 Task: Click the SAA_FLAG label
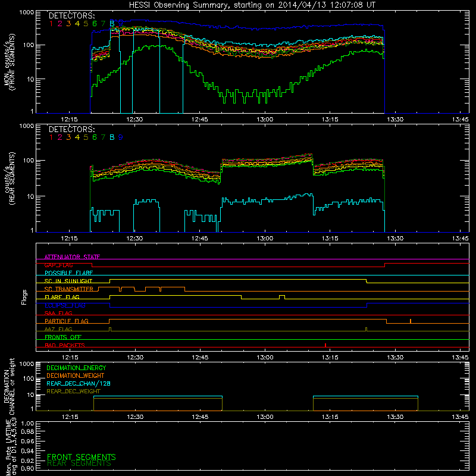[x=58, y=313]
